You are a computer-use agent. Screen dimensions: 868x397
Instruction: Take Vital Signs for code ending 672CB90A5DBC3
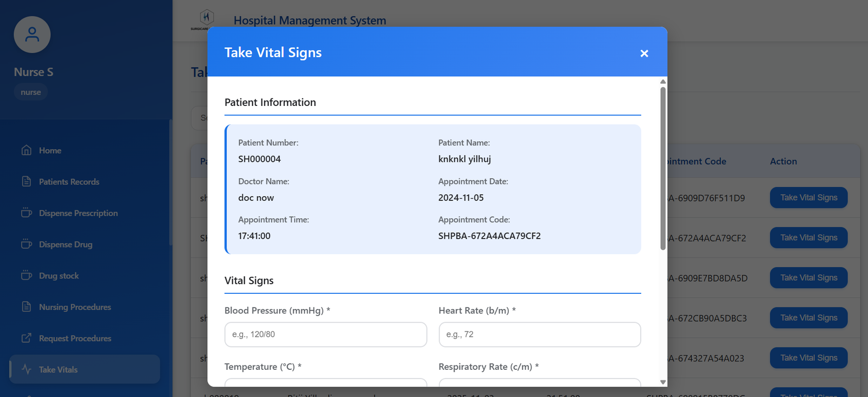[808, 318]
